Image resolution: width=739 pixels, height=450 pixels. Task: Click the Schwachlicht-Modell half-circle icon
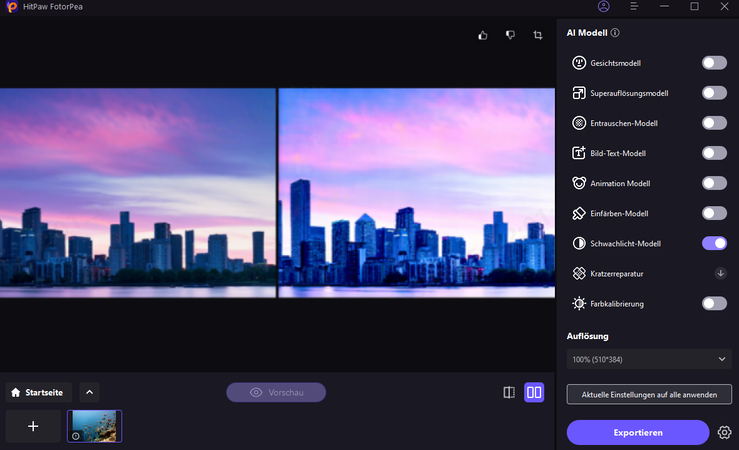[x=579, y=244]
